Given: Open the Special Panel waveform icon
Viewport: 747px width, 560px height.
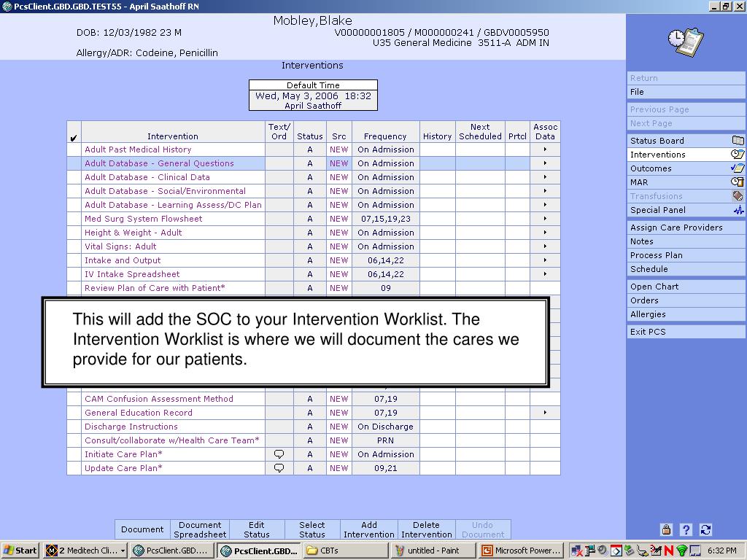Looking at the screenshot, I should coord(738,210).
